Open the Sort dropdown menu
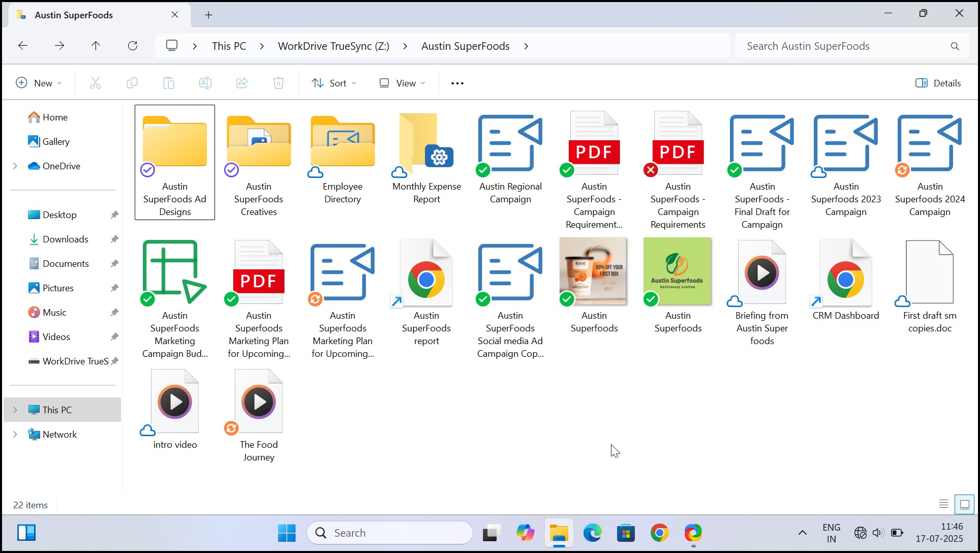Image resolution: width=980 pixels, height=553 pixels. point(333,83)
